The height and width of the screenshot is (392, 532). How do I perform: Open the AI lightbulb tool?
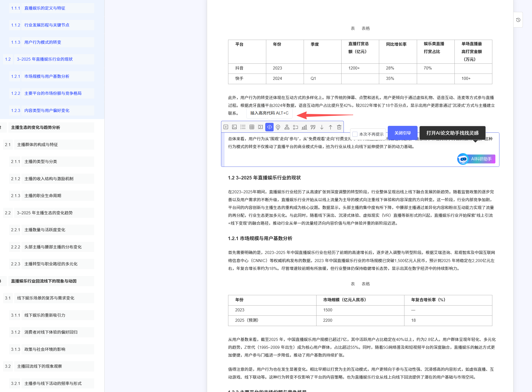[x=278, y=127]
